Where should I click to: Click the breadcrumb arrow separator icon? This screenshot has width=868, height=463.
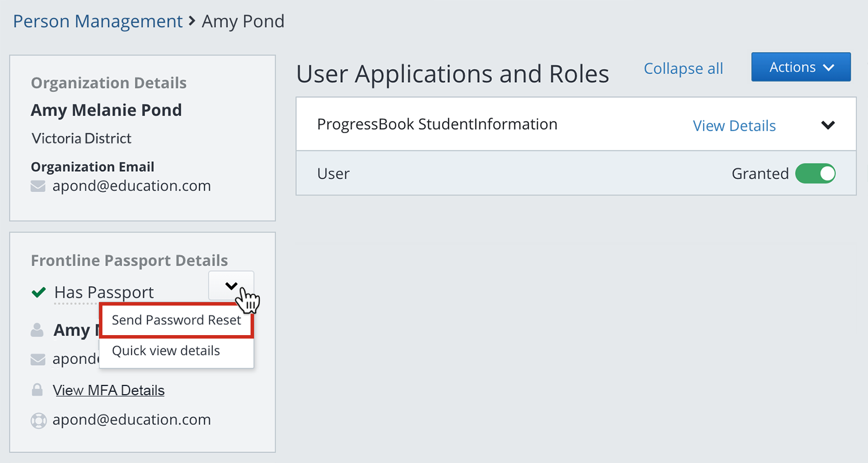192,22
